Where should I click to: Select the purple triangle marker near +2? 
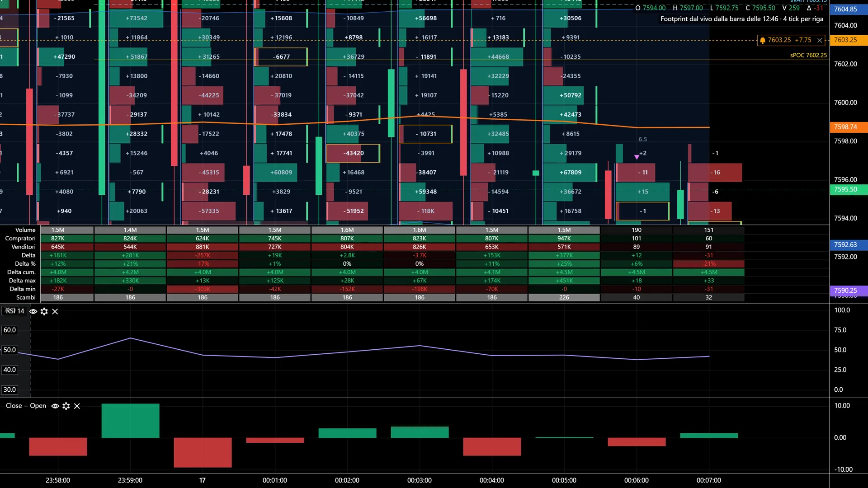tap(637, 157)
